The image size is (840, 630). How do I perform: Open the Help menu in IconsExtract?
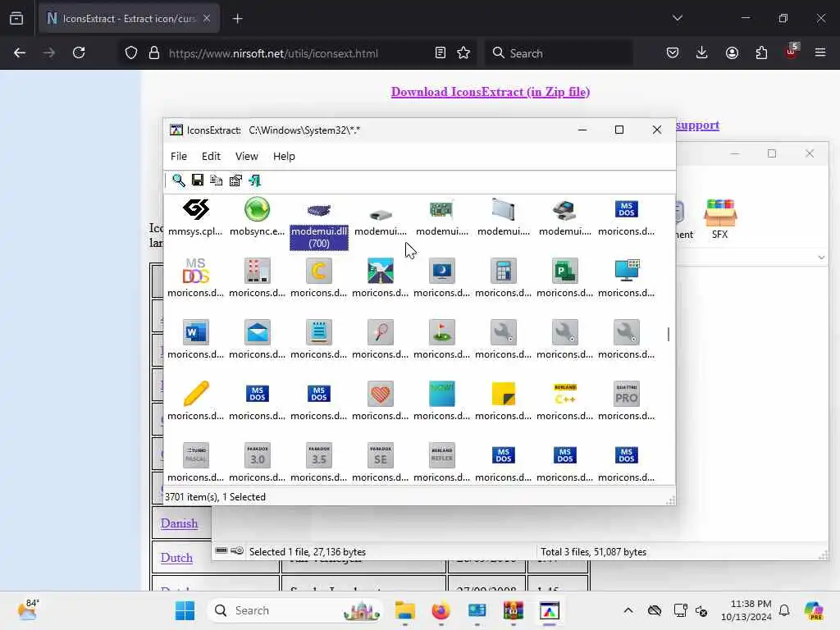click(284, 157)
